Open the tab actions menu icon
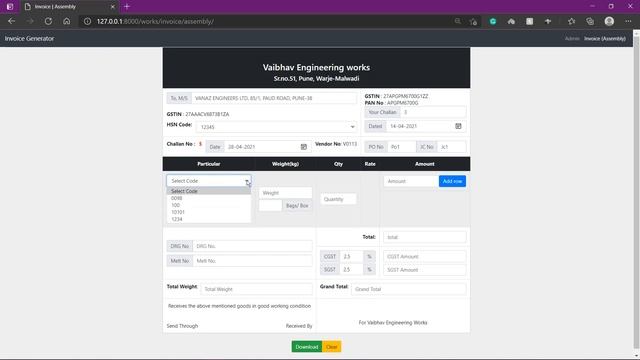The image size is (640, 360). (10, 7)
